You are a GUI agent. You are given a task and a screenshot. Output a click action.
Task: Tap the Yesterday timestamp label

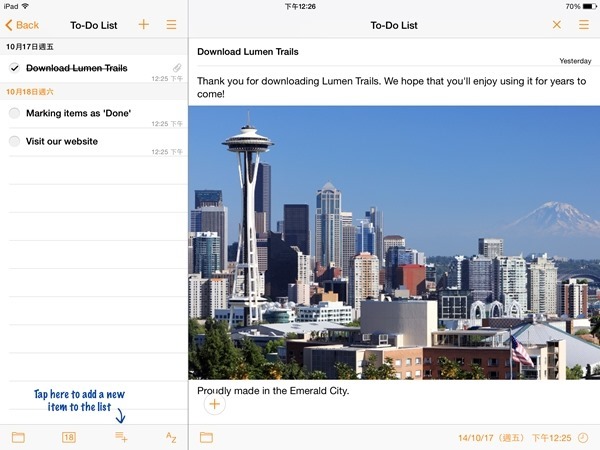pos(575,61)
